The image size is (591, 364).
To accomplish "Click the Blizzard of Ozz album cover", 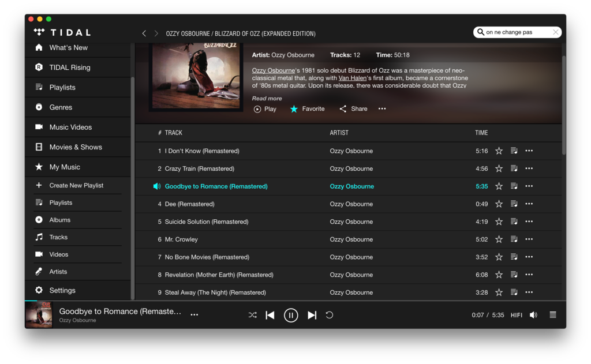I will click(196, 76).
